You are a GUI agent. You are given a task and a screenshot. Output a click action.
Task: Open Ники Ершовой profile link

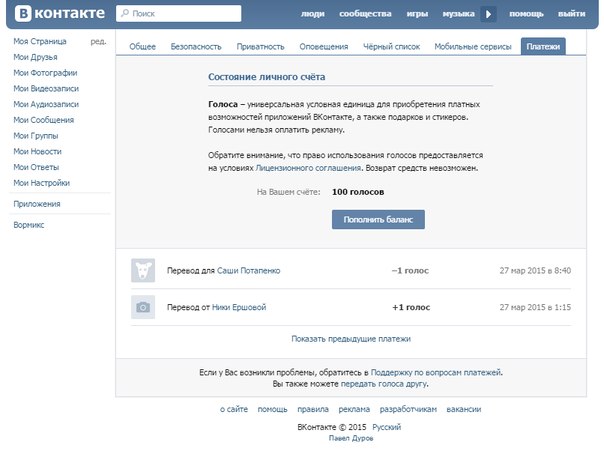[x=239, y=307]
